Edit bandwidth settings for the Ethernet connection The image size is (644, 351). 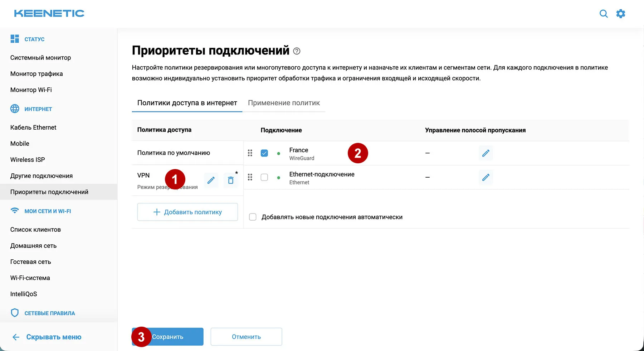(486, 177)
